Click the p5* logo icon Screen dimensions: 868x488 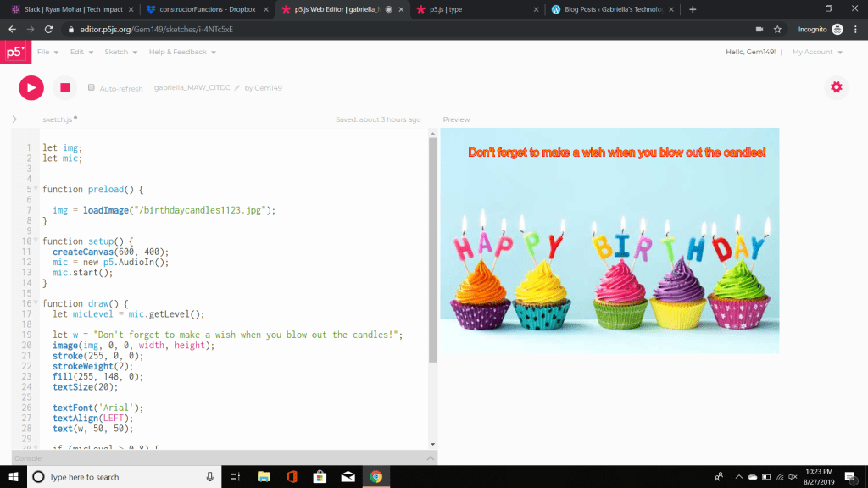[x=15, y=52]
